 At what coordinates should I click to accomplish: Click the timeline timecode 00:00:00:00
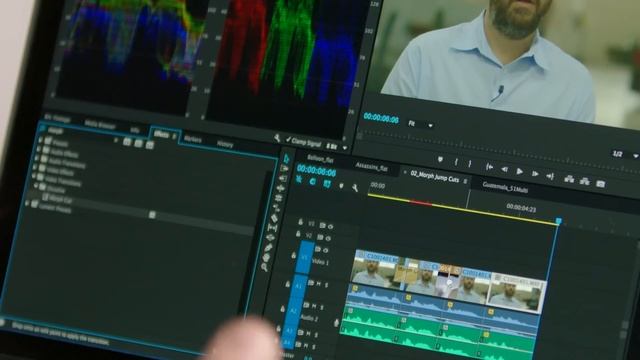point(316,170)
